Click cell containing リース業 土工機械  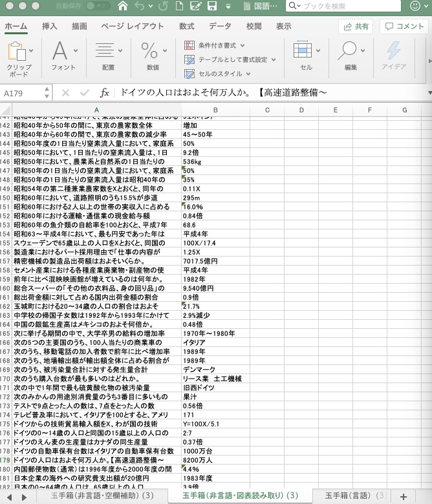coord(215,379)
